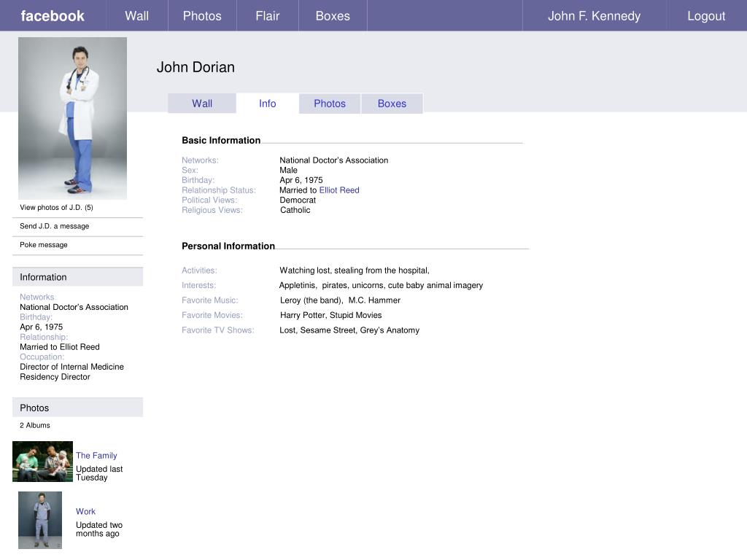This screenshot has height=560, width=747.
Task: Select the profile Info tab
Action: pyautogui.click(x=267, y=104)
